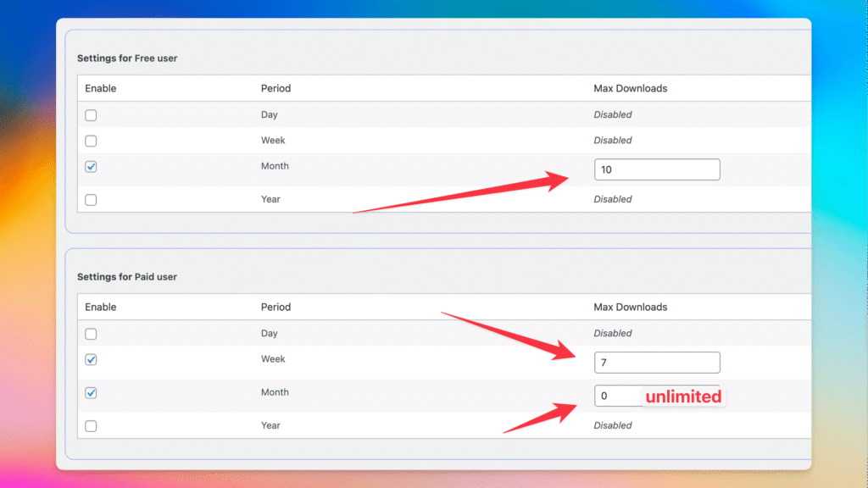This screenshot has width=868, height=488.
Task: Click Max Downloads header in Paid user table
Action: (630, 307)
